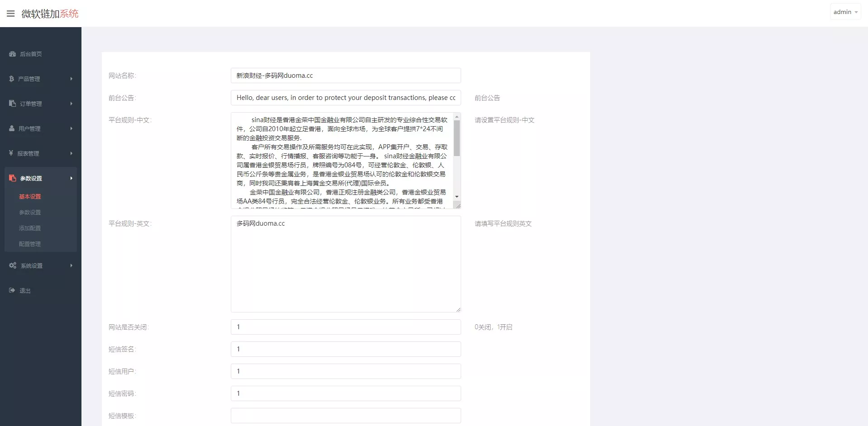Expand the 产品管理 submenu arrow
The width and height of the screenshot is (868, 426).
coord(71,79)
